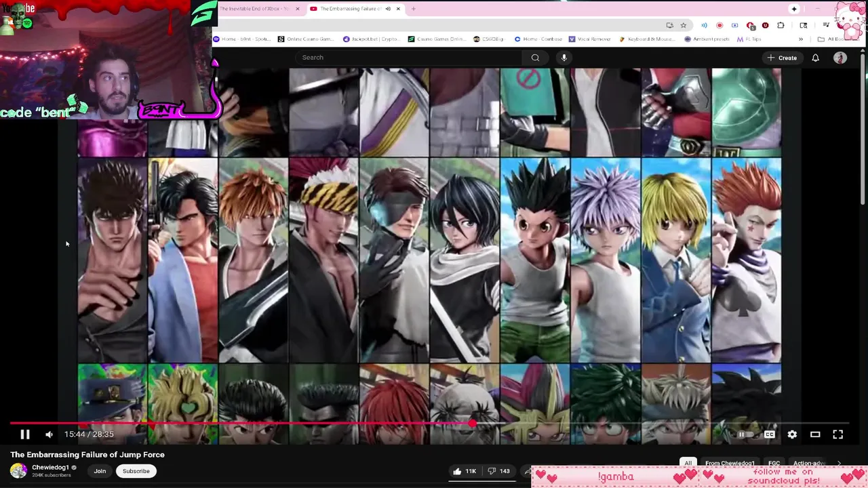Open Jackpot.bet Crypto bookmark
This screenshot has height=488, width=868.
tap(372, 39)
